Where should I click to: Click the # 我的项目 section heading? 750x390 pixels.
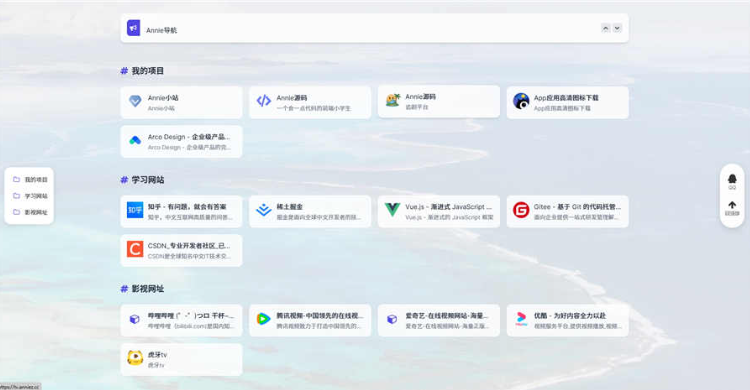(x=142, y=71)
